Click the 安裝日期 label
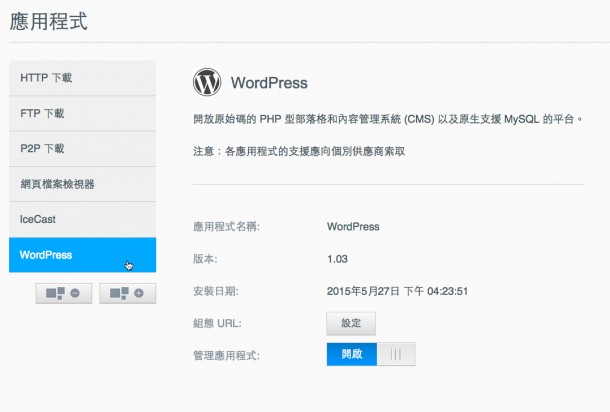The image size is (610, 412). click(216, 291)
